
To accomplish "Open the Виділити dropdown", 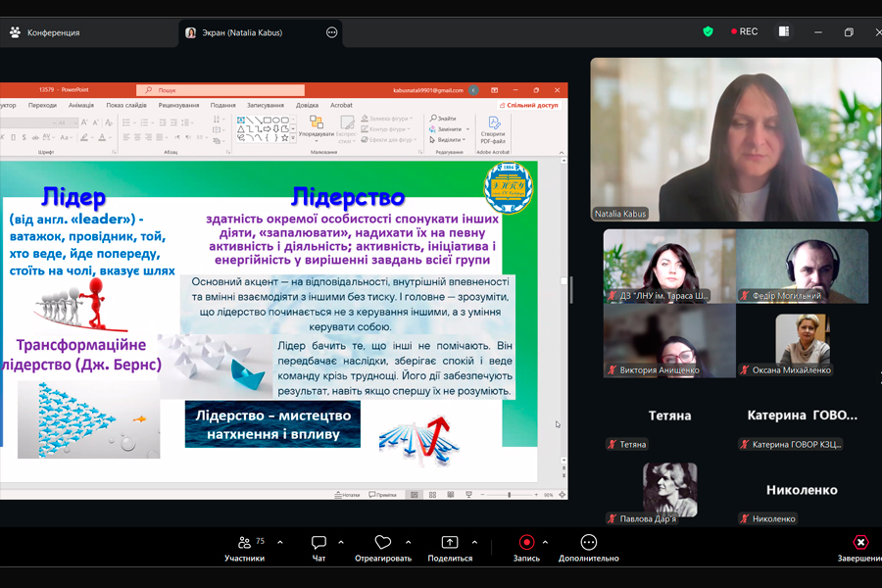I will (x=448, y=139).
